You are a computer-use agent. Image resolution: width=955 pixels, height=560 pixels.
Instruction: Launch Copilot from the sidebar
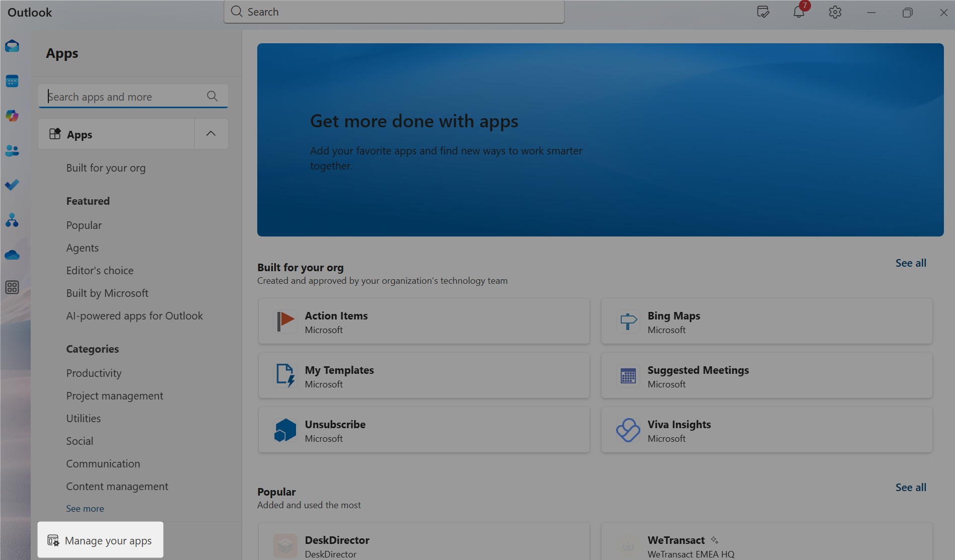(12, 116)
